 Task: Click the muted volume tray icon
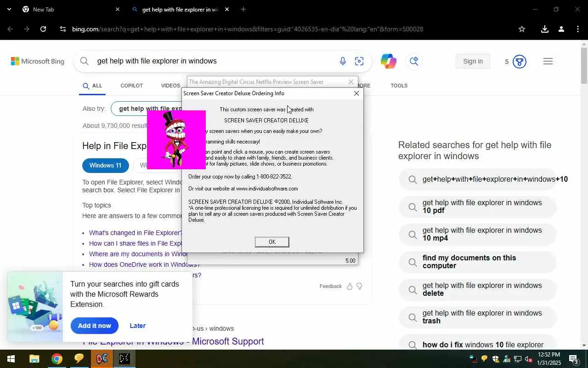[x=528, y=359]
